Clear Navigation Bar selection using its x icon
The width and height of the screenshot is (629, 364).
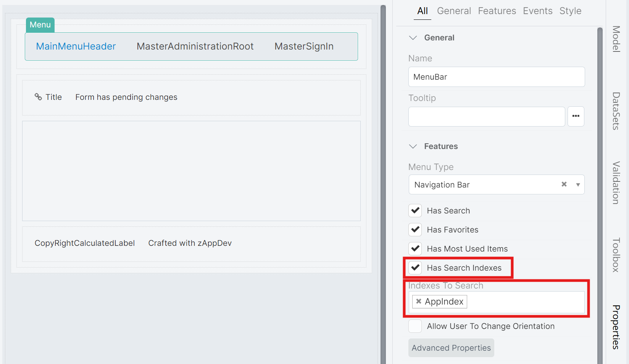click(x=564, y=184)
